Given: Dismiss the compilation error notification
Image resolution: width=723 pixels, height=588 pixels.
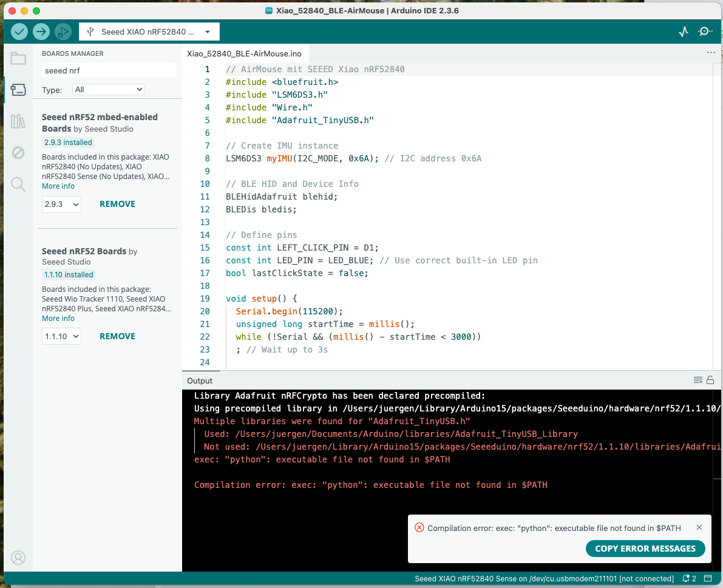Looking at the screenshot, I should coord(699,528).
